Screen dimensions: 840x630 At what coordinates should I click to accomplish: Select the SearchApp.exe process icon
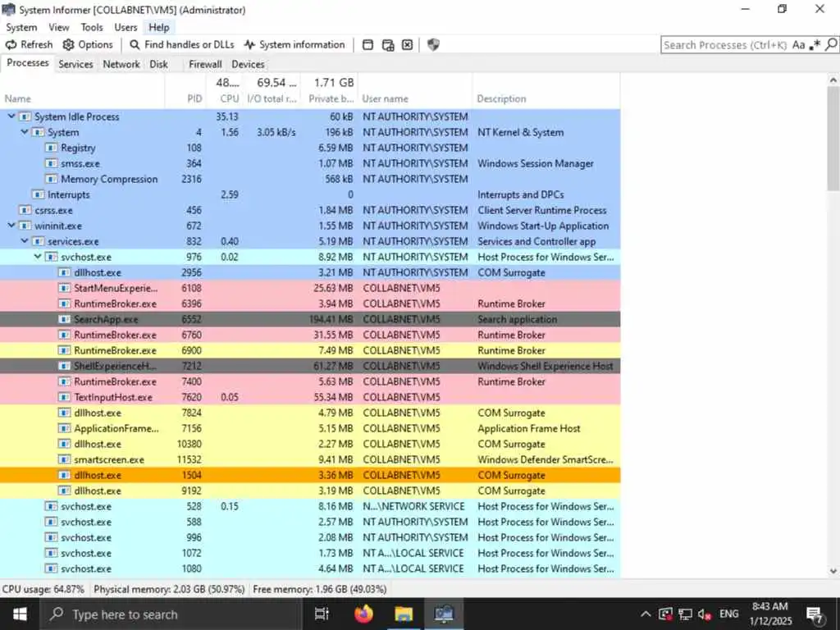tap(64, 319)
